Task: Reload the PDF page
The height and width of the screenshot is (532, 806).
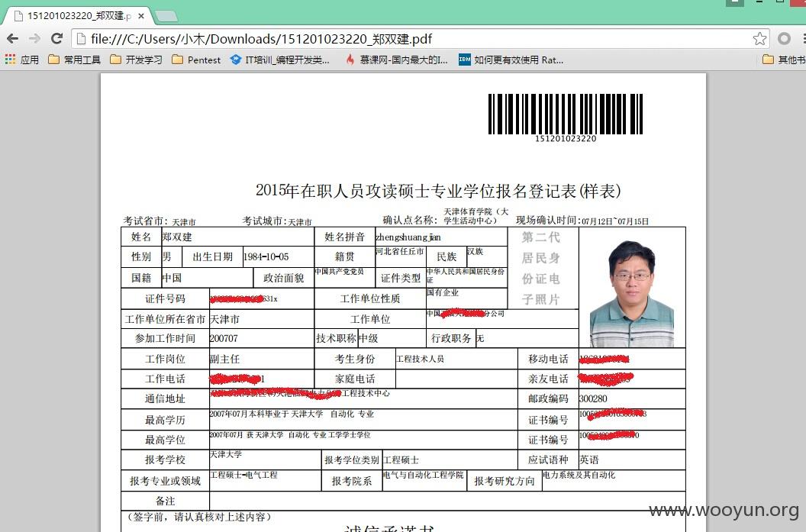Action: coord(56,39)
